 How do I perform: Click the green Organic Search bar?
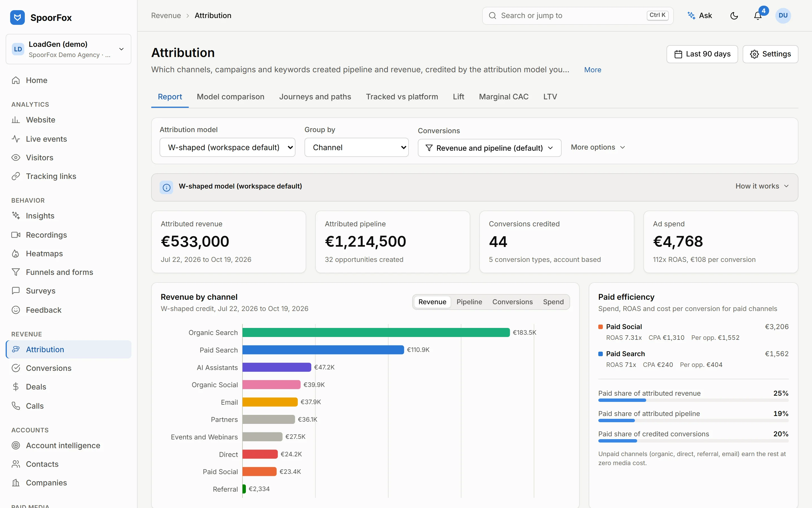pyautogui.click(x=376, y=333)
